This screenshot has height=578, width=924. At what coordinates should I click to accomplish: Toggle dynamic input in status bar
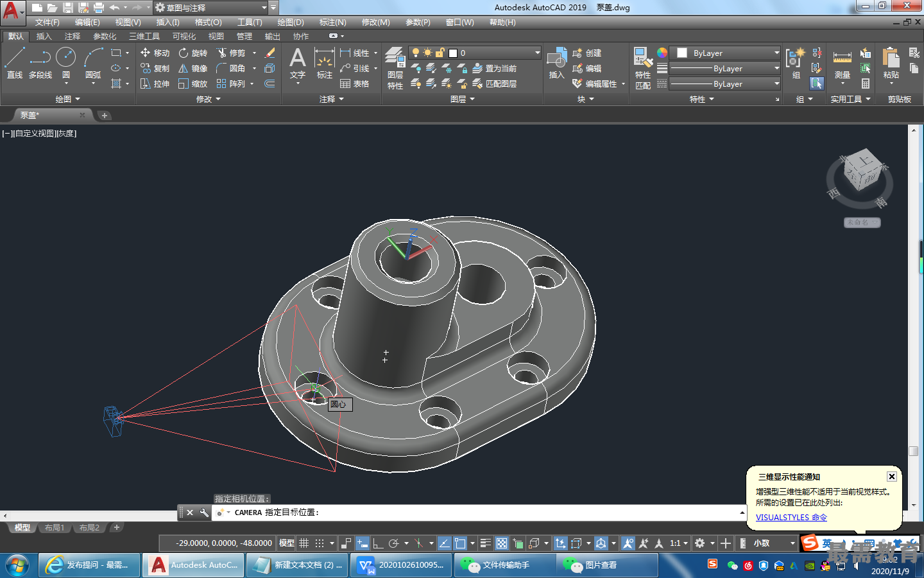coord(363,543)
